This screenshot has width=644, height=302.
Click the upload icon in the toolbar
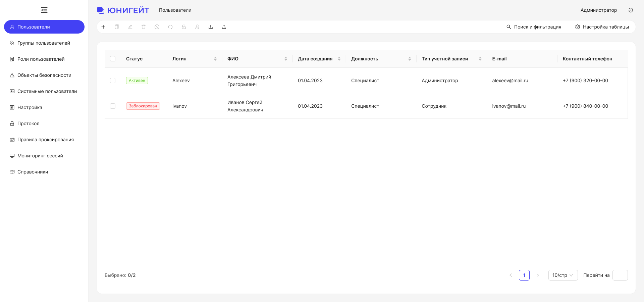(x=224, y=27)
